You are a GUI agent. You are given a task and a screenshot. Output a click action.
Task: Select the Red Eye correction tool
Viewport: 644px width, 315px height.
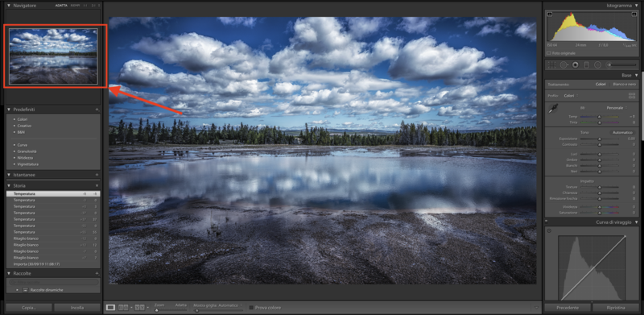pos(575,64)
